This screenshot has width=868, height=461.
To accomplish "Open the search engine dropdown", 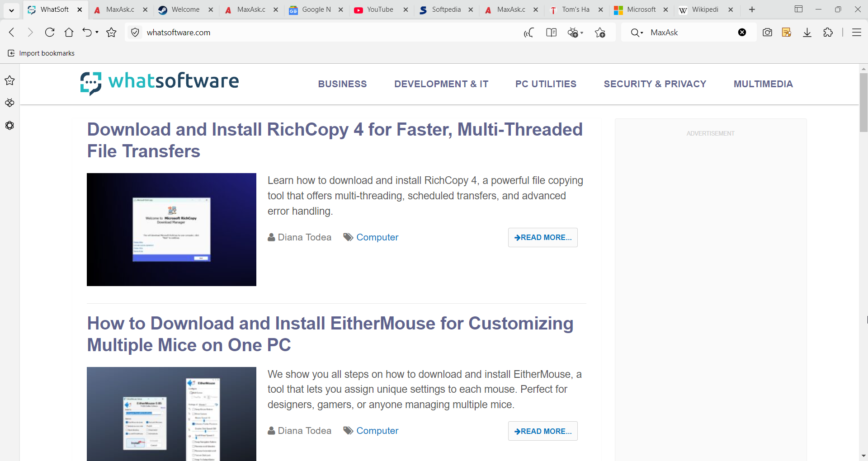I will (637, 32).
